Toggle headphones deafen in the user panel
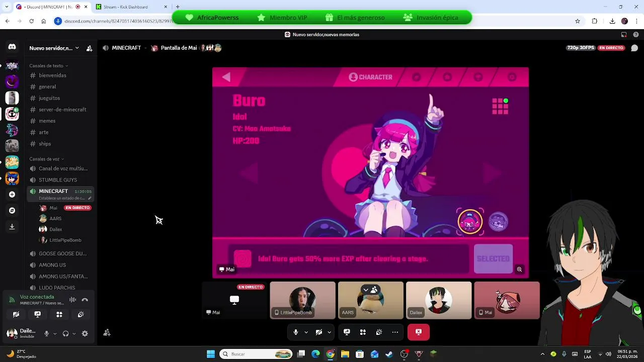 tap(65, 333)
